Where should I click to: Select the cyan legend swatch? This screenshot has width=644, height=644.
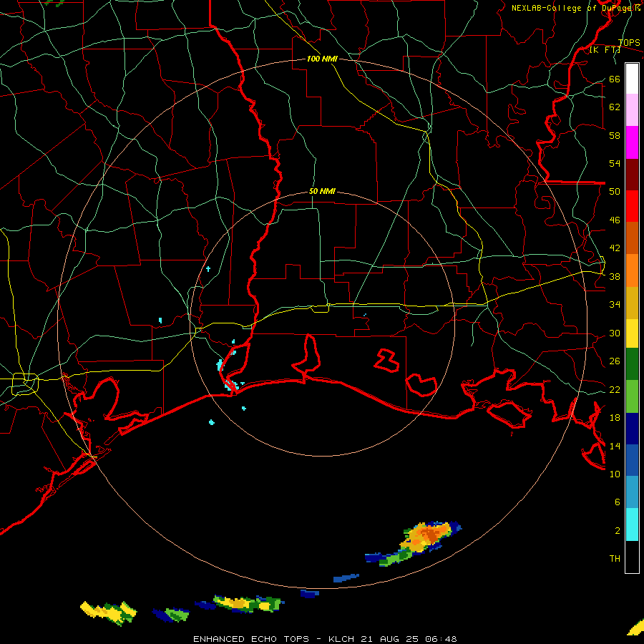(632, 525)
